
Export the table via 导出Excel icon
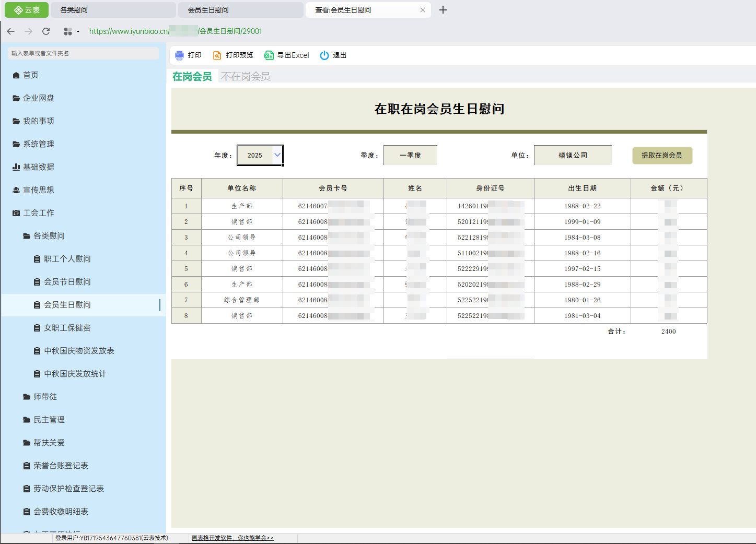(x=269, y=55)
